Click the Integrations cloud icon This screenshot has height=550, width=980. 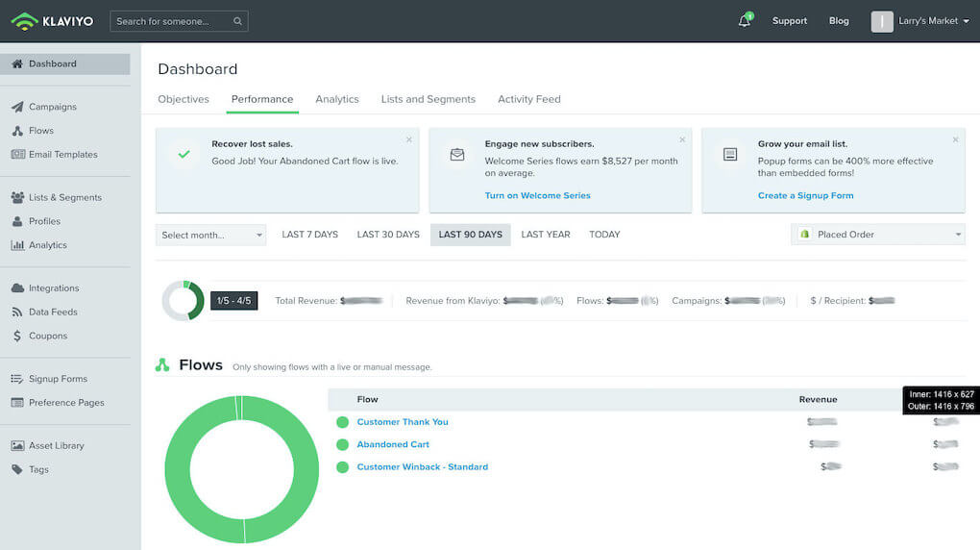click(17, 288)
